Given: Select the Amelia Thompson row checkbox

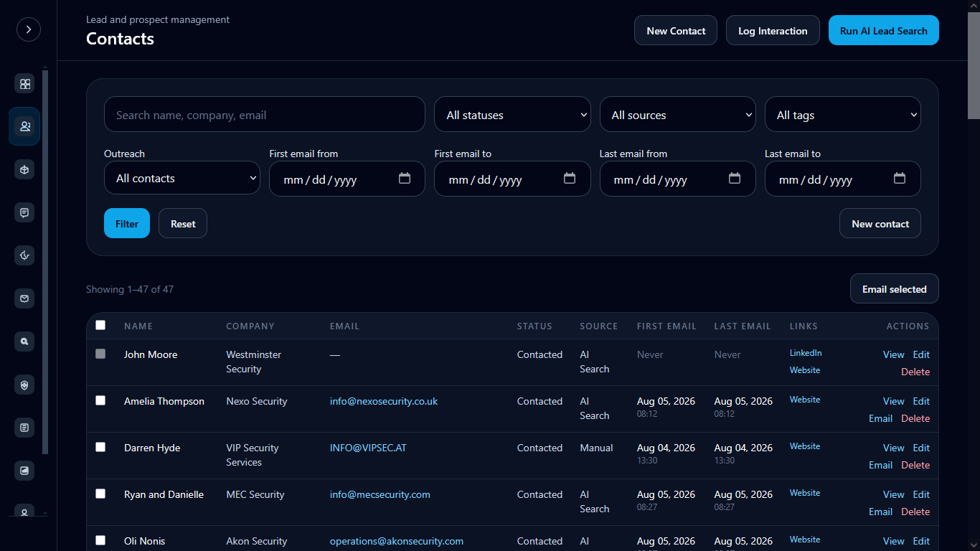Looking at the screenshot, I should tap(100, 400).
